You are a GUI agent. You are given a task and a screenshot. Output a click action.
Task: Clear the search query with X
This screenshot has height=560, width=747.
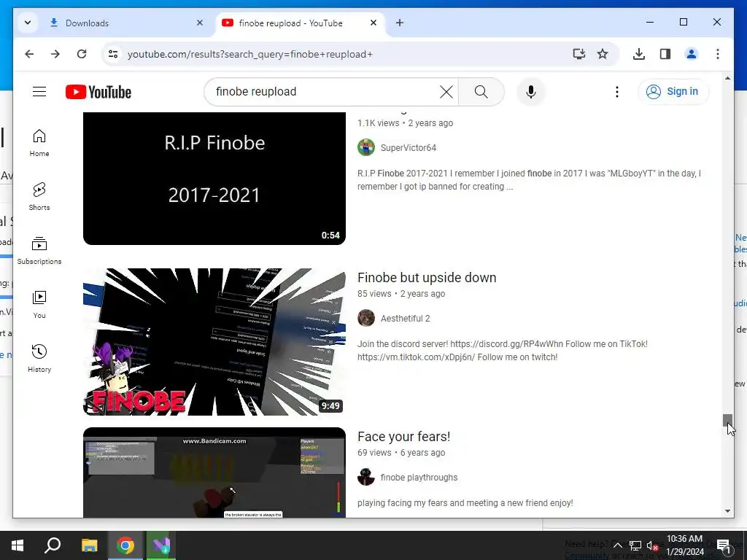[x=446, y=91]
